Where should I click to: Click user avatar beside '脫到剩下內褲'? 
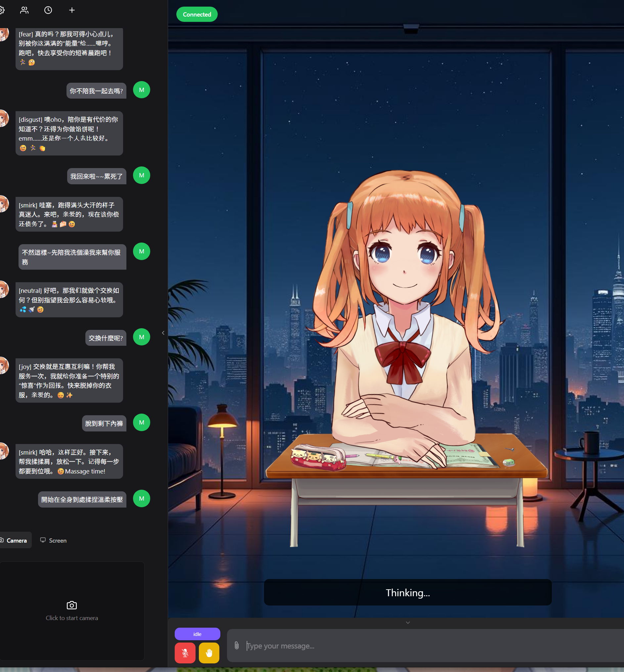142,423
